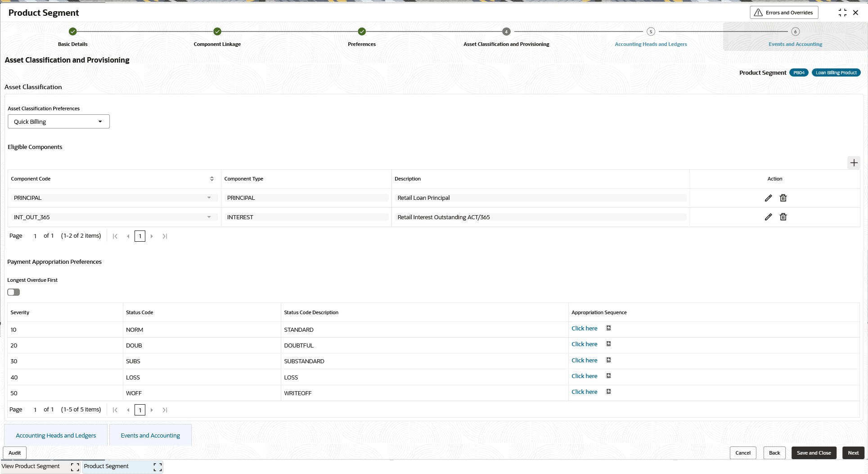
Task: Click Save and Close
Action: pyautogui.click(x=814, y=453)
